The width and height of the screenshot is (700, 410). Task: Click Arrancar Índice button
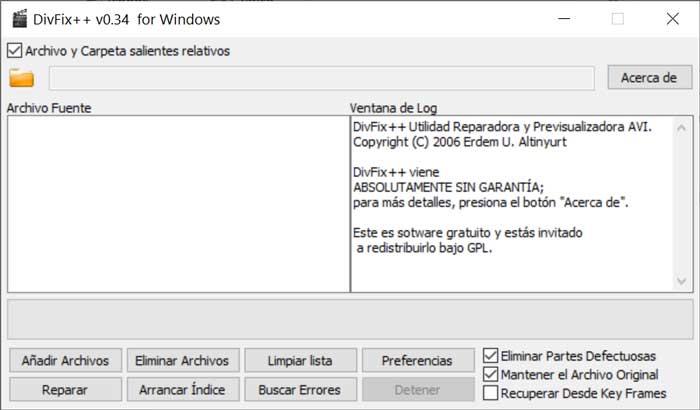[183, 389]
